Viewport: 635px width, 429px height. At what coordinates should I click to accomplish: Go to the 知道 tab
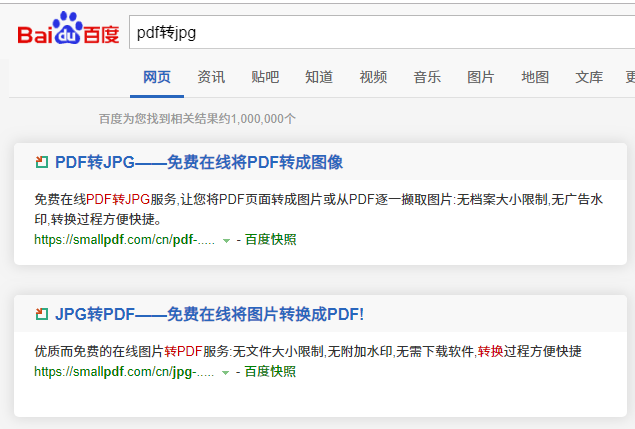(x=319, y=77)
